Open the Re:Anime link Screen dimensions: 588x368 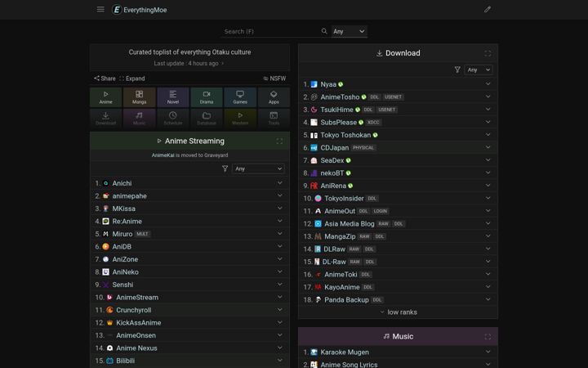coord(127,221)
